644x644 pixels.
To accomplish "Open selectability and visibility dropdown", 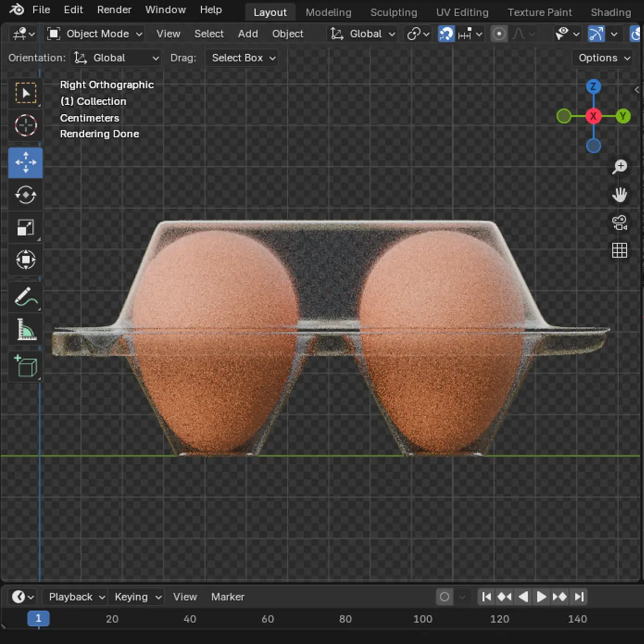I will coord(568,34).
